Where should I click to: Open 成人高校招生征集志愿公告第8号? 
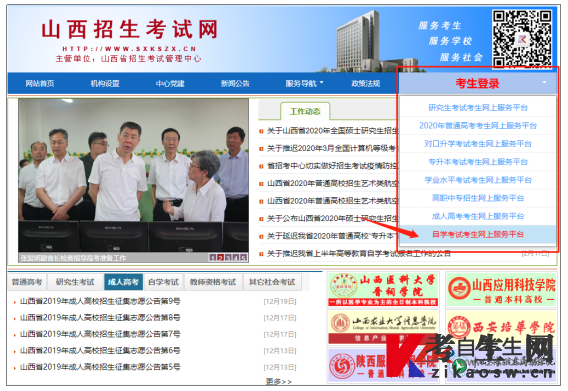[100, 318]
